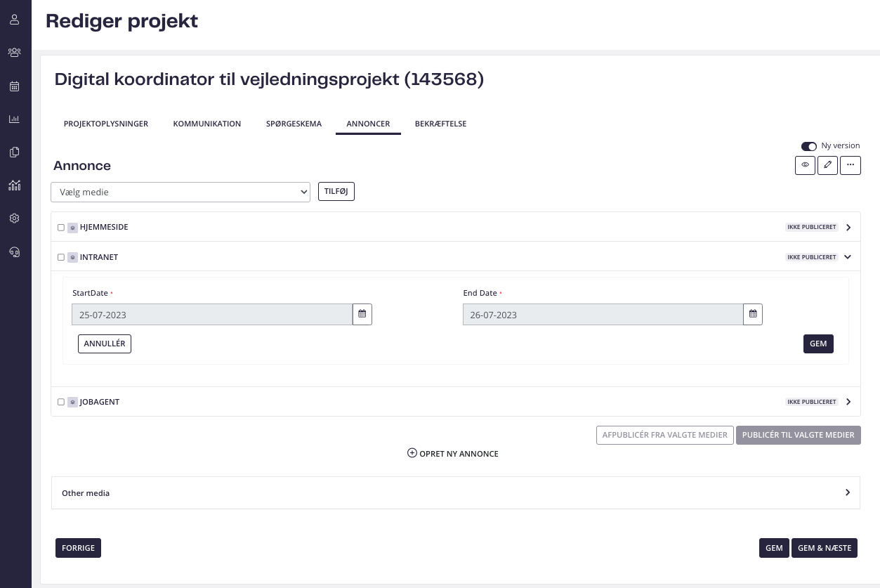The image size is (880, 588).
Task: Switch to the KOMMUNIKATION tab
Action: click(x=207, y=124)
